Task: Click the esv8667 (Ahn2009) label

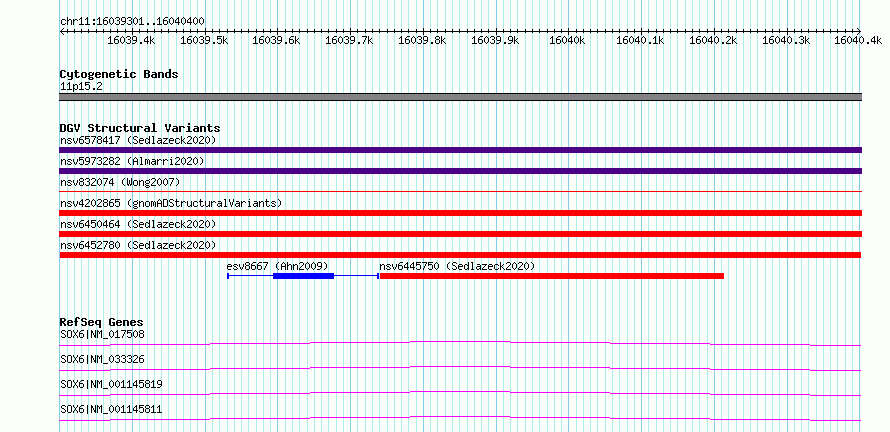Action: pyautogui.click(x=277, y=266)
